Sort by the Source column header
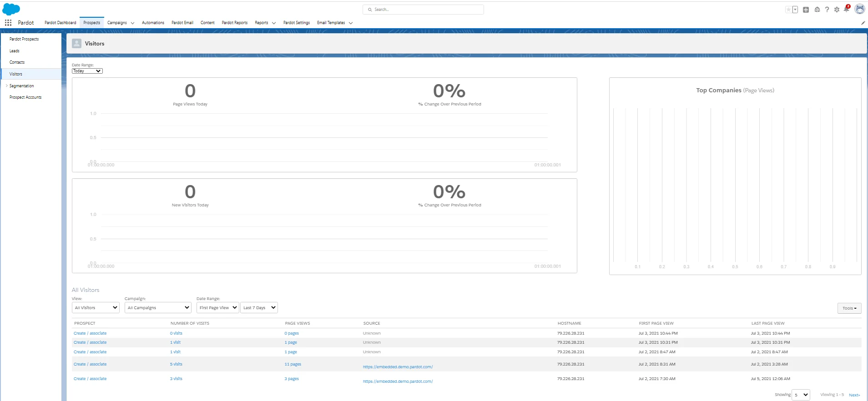 372,323
